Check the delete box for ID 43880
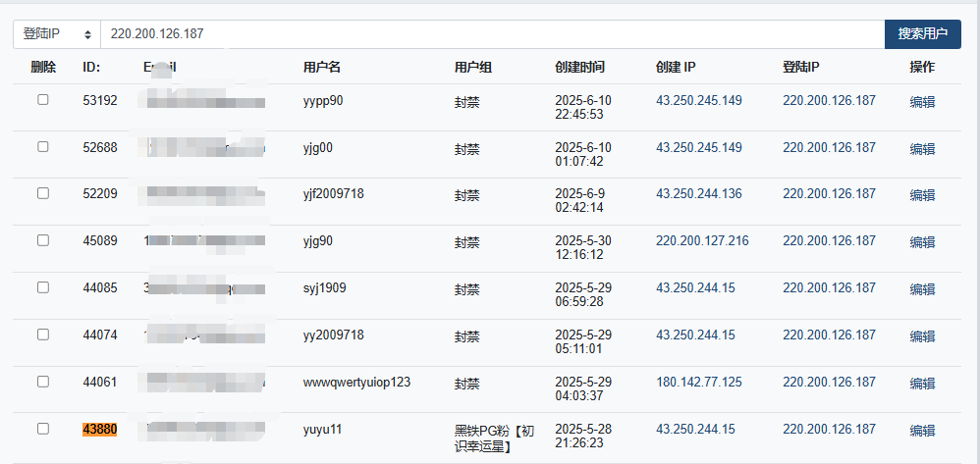980x464 pixels. (42, 429)
